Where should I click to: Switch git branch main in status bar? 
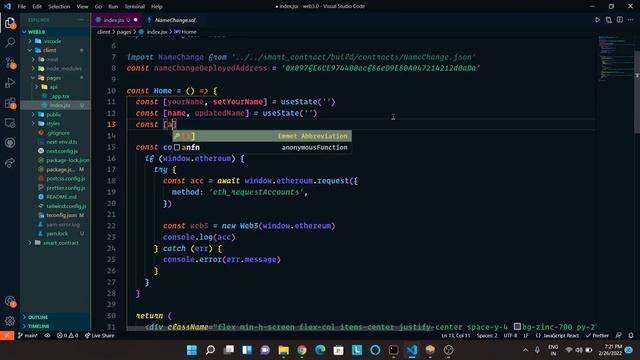coord(28,336)
